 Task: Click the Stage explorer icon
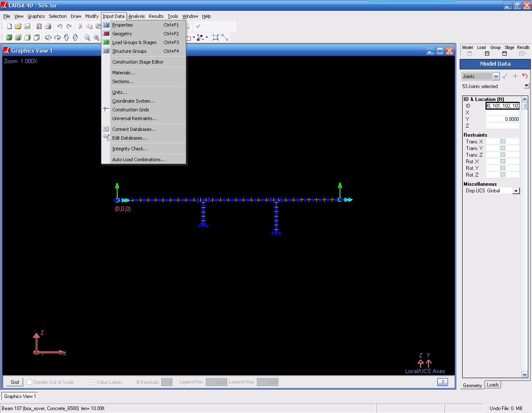tap(505, 54)
